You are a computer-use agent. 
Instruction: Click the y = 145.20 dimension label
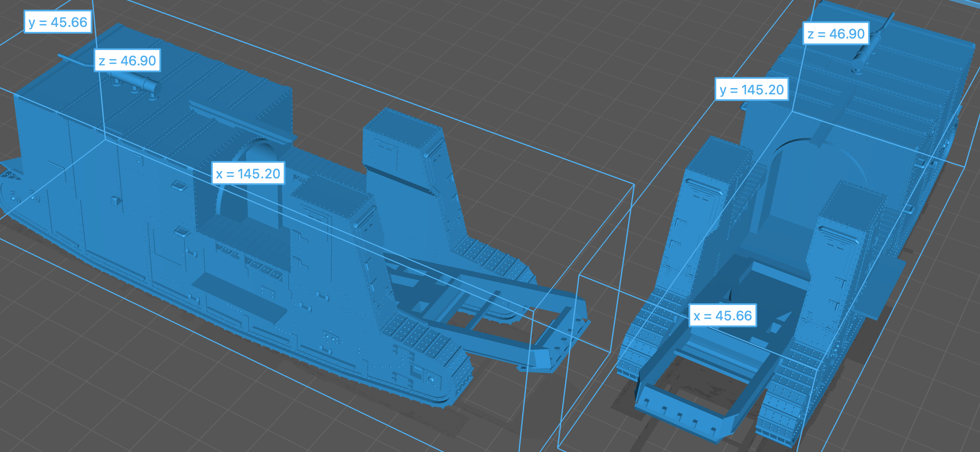point(751,89)
